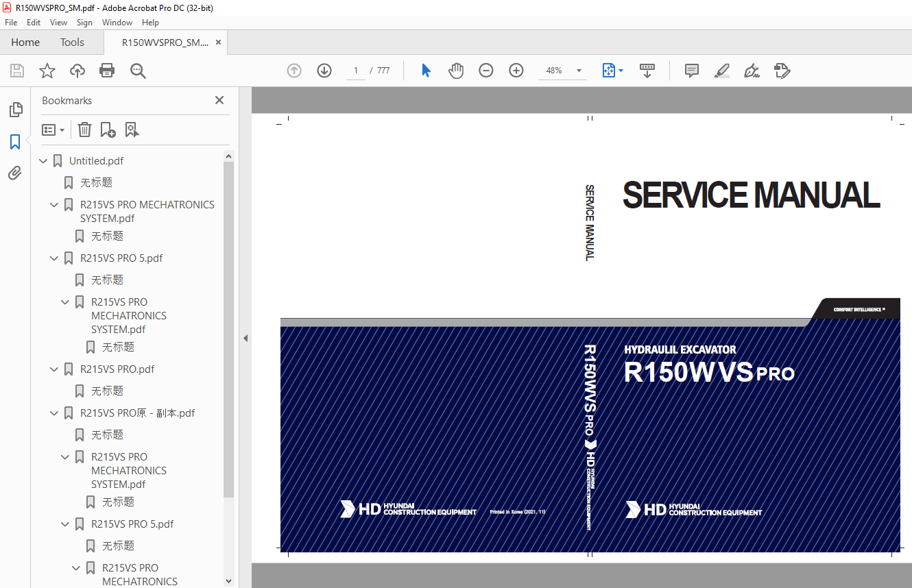Go to previous page arrow
The width and height of the screenshot is (912, 588).
click(294, 71)
